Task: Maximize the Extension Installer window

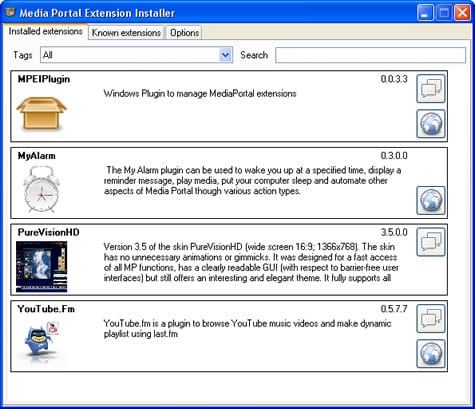Action: [444, 13]
